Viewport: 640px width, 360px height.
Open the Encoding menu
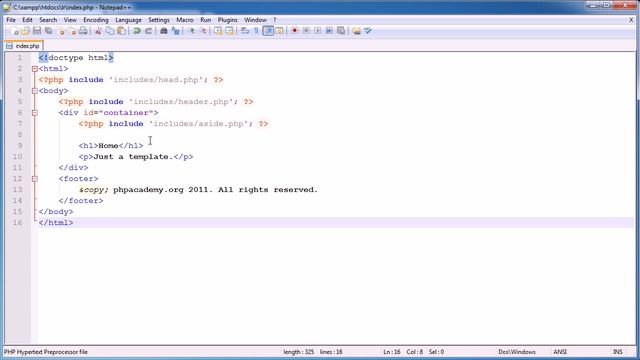click(96, 20)
